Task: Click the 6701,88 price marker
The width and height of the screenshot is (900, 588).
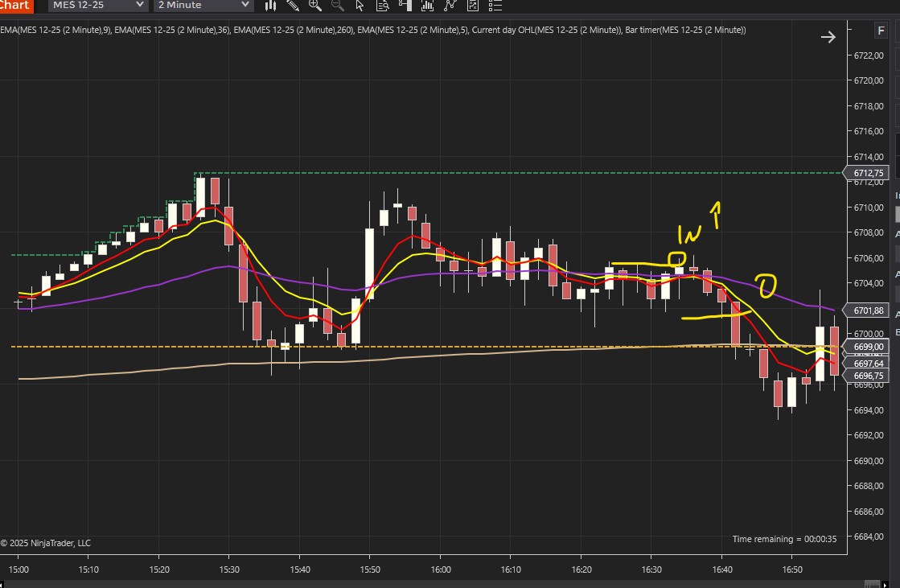Action: [x=867, y=310]
